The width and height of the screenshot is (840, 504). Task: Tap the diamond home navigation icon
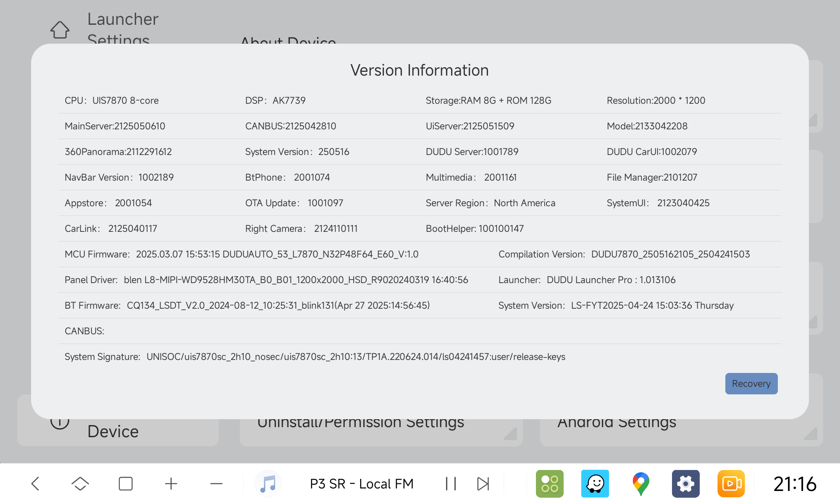point(80,483)
